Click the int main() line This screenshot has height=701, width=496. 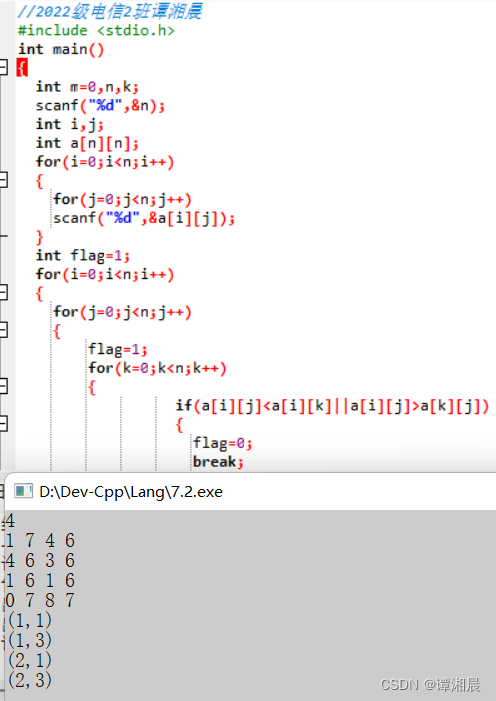(x=61, y=49)
